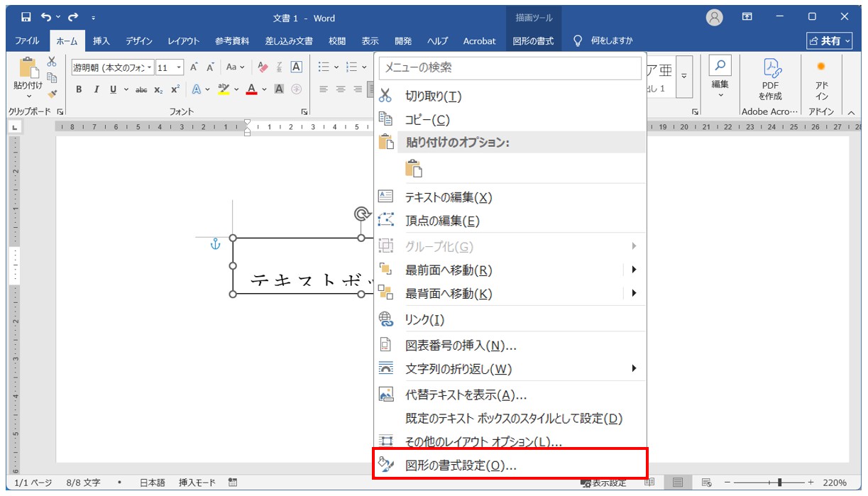Viewport: 868px width, 496px height.
Task: Collapse the ribbon with the chevron
Action: [851, 111]
